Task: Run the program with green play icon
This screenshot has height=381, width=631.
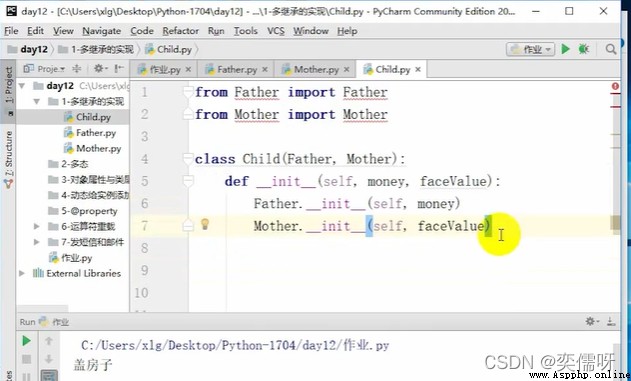Action: pos(565,49)
